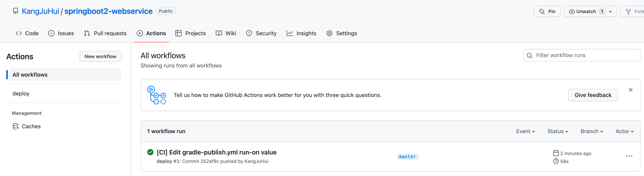Click the repository icon beside KangJuHui
The height and width of the screenshot is (176, 644).
coord(15,11)
